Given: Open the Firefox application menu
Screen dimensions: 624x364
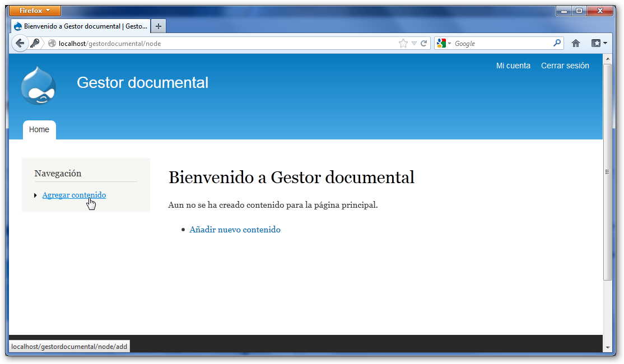Looking at the screenshot, I should tap(35, 11).
